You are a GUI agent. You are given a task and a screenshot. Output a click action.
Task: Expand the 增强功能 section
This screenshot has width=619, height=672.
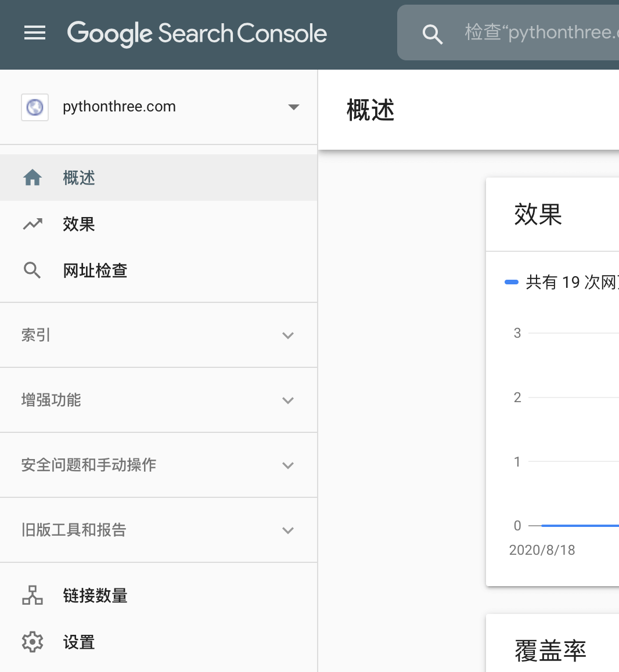coord(288,400)
